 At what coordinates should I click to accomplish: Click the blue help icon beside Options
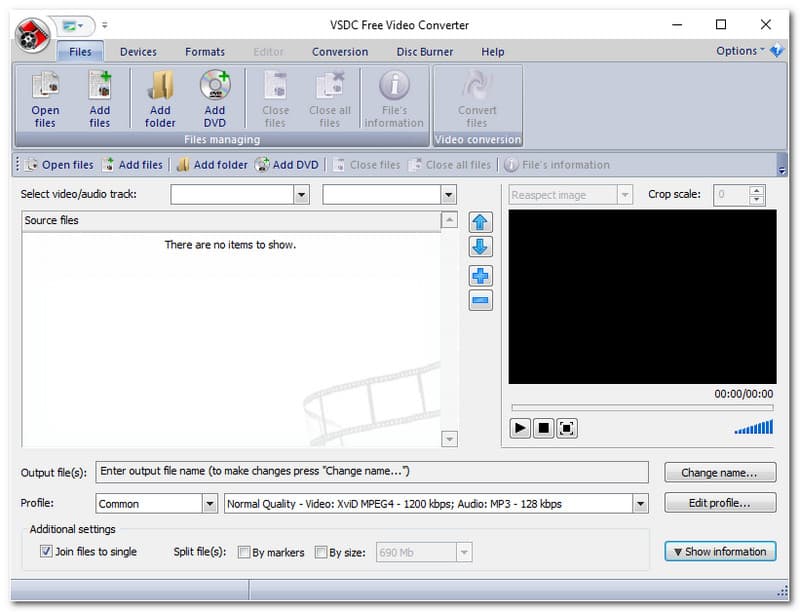(777, 50)
